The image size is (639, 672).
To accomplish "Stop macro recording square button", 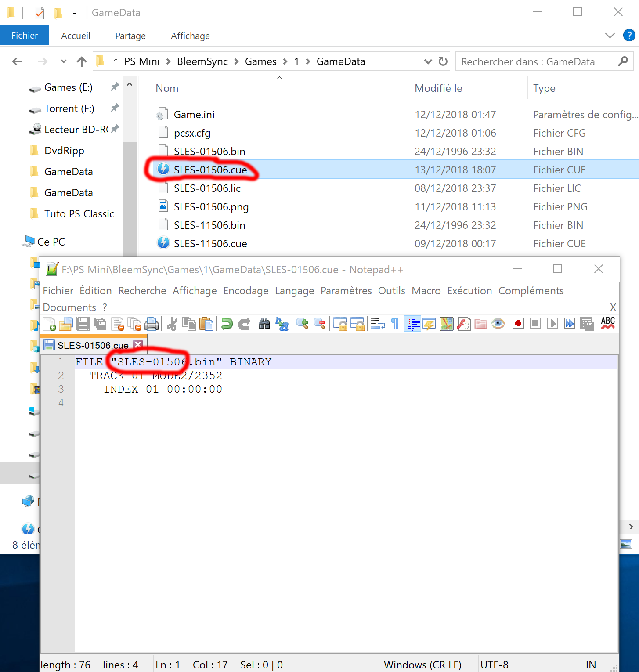I will coord(535,324).
